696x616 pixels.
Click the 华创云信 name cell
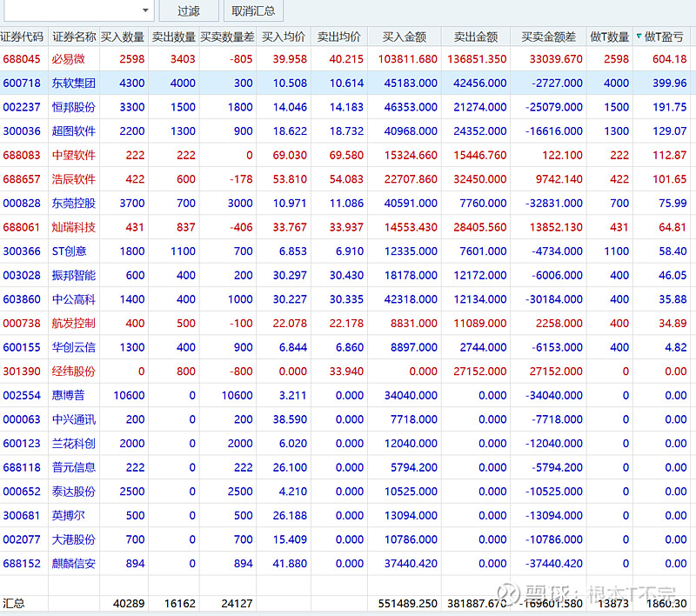coord(74,347)
